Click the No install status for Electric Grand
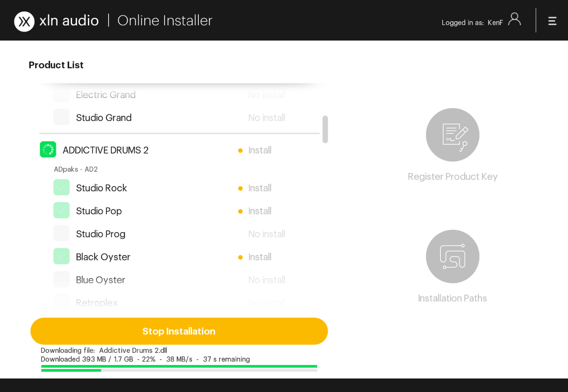The height and width of the screenshot is (392, 568). (267, 95)
